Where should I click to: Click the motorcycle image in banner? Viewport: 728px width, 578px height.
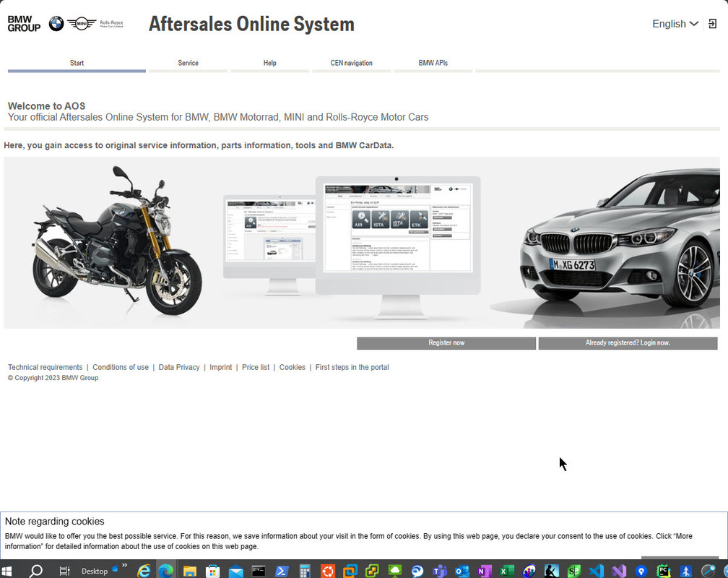(117, 241)
